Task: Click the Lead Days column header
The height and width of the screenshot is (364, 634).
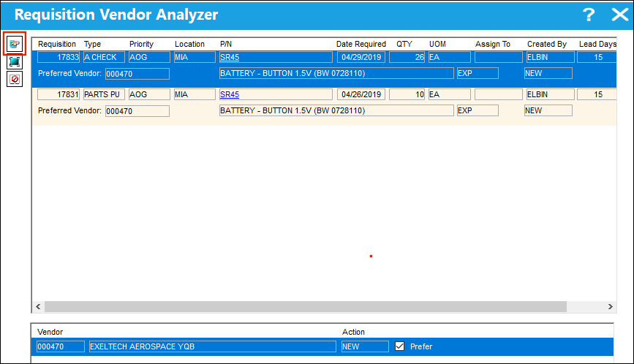Action: (597, 44)
